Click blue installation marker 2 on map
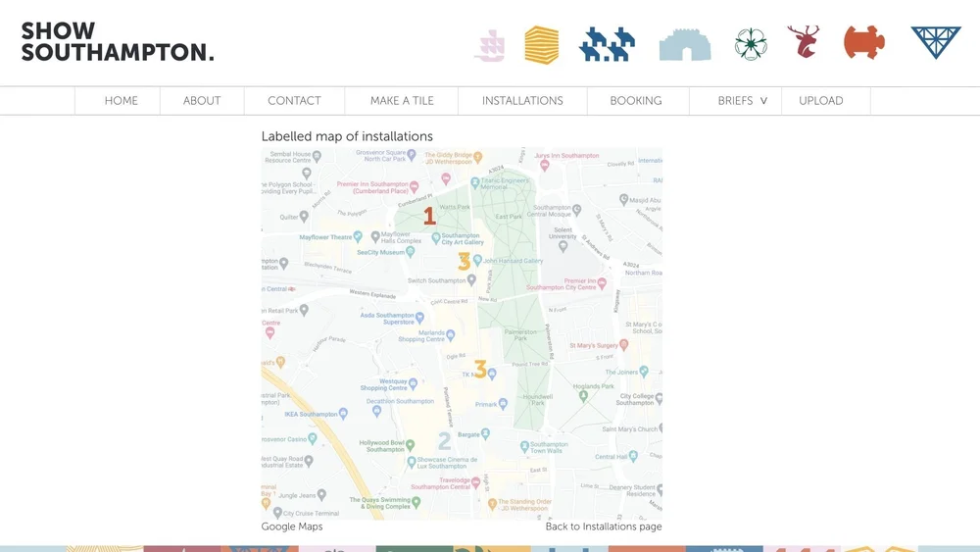 [x=444, y=441]
